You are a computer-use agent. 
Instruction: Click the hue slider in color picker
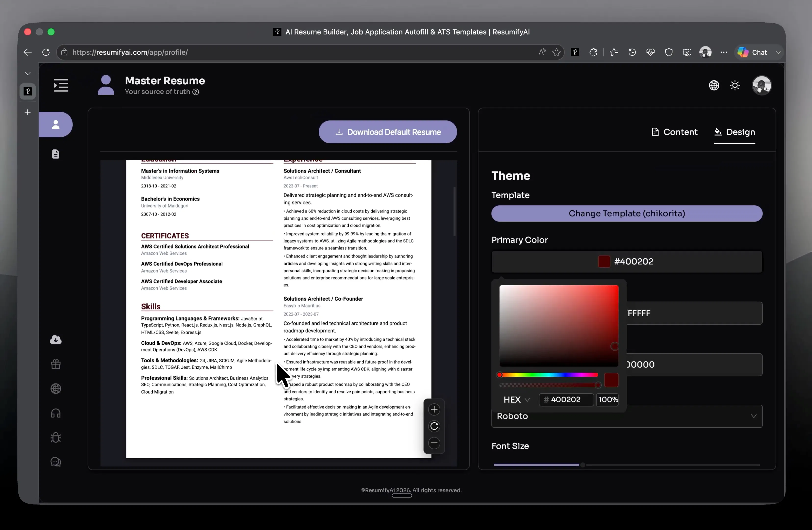(x=549, y=375)
